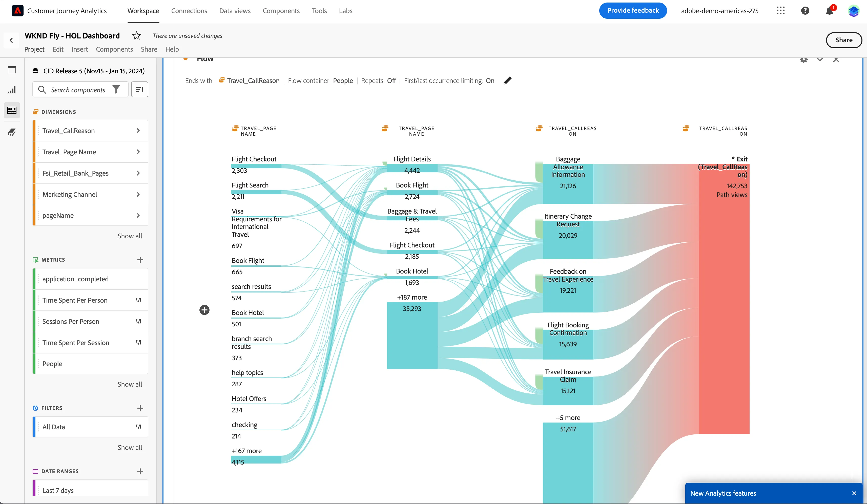Click the Adobe logo icon

pos(17,11)
